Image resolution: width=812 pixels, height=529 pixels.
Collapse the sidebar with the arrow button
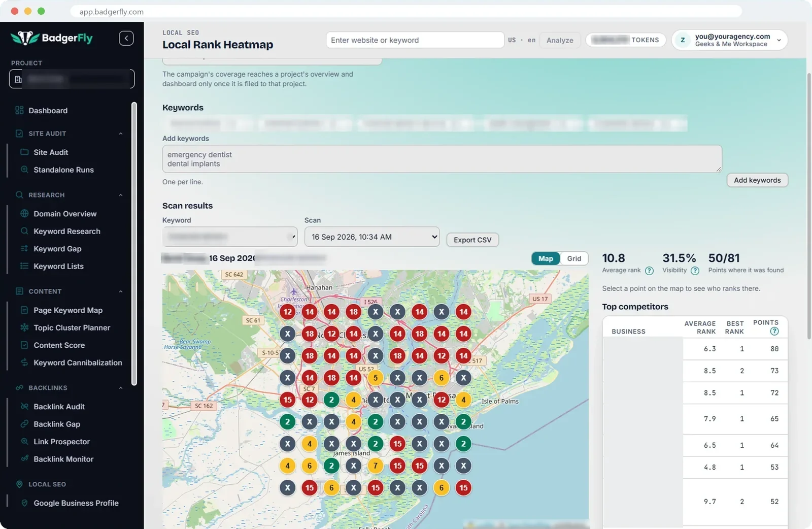point(126,38)
